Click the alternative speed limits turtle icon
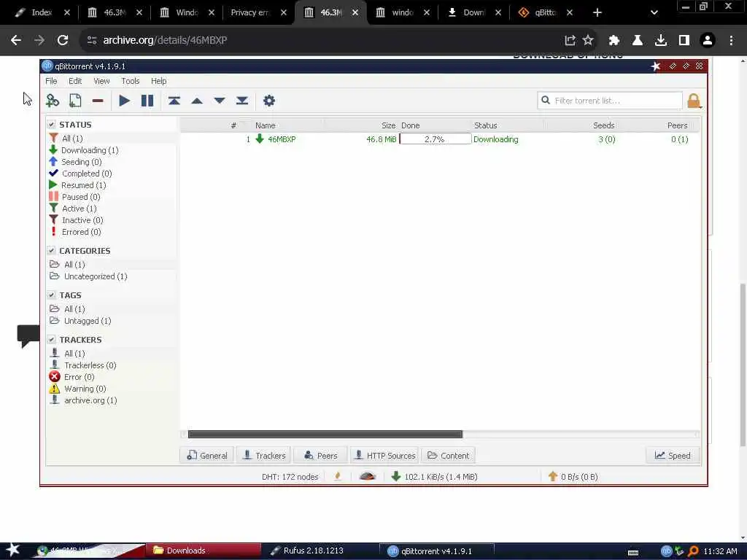 pyautogui.click(x=368, y=476)
